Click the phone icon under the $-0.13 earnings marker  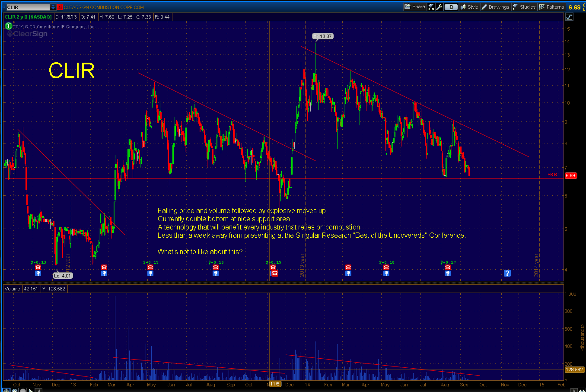point(38,268)
